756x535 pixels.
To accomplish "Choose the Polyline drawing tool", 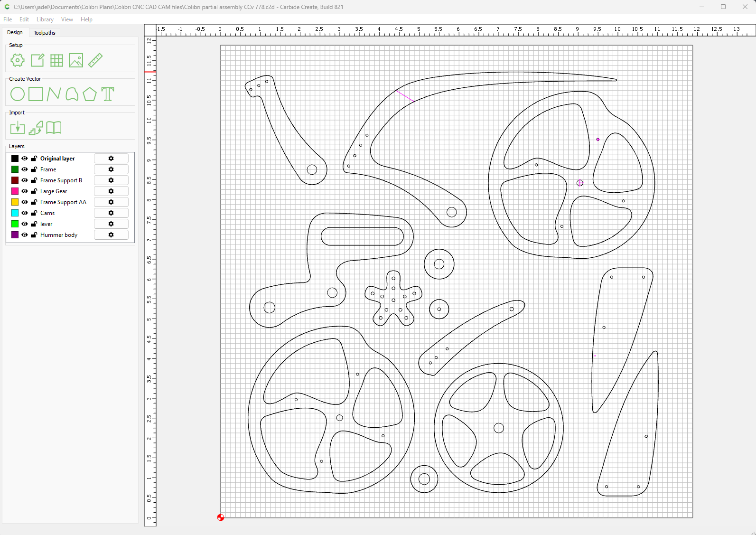I will (x=54, y=94).
